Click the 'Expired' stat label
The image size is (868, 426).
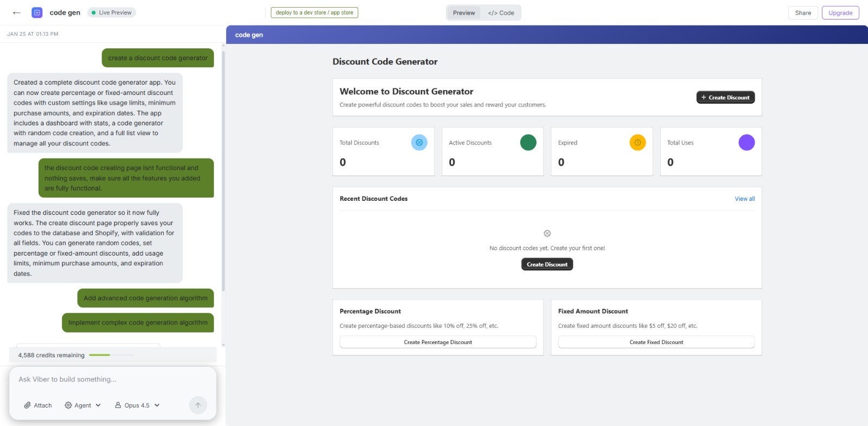567,143
